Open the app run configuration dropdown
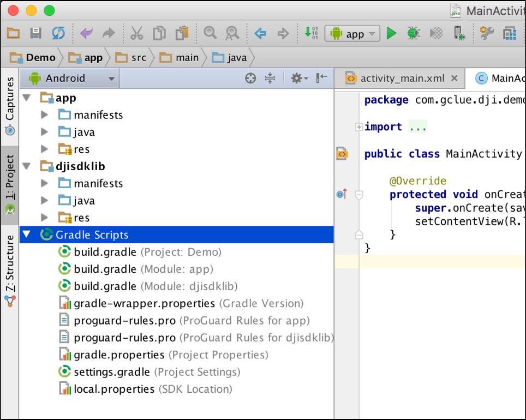Image resolution: width=526 pixels, height=420 pixels. tap(352, 34)
